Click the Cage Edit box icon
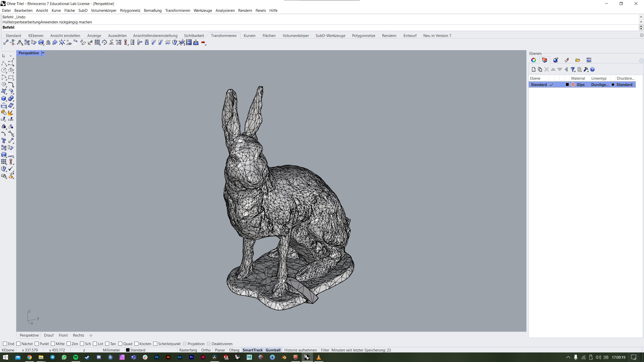 (182, 42)
